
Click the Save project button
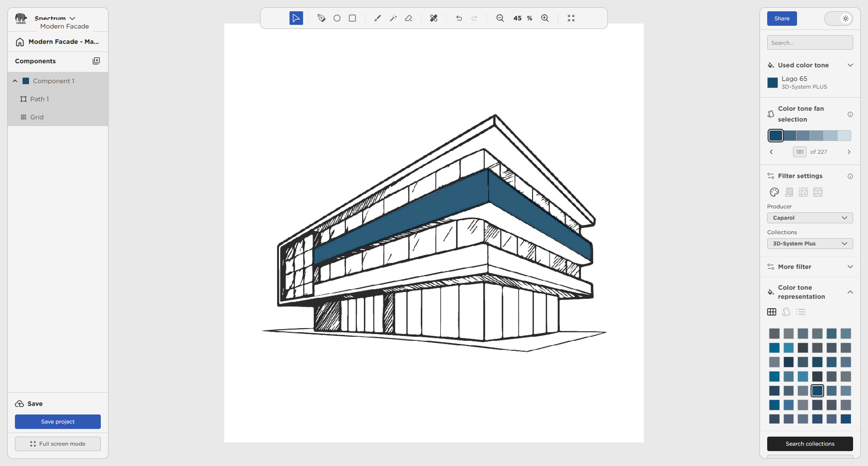[58, 422]
